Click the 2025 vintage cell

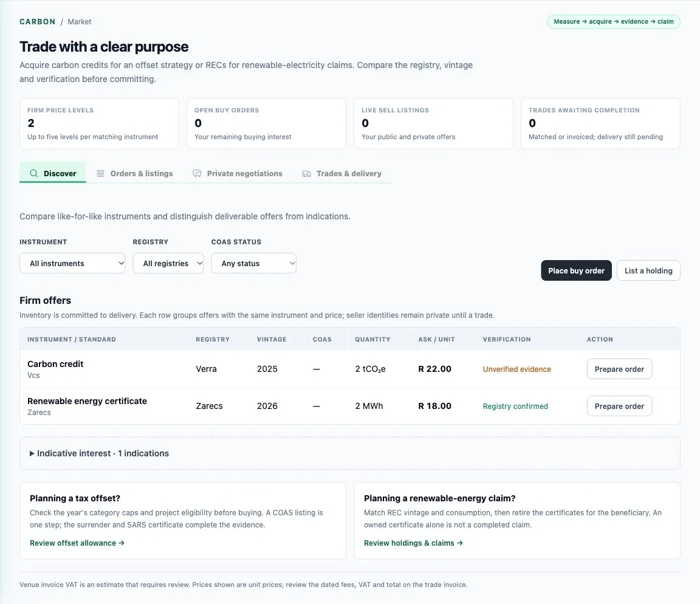point(267,369)
